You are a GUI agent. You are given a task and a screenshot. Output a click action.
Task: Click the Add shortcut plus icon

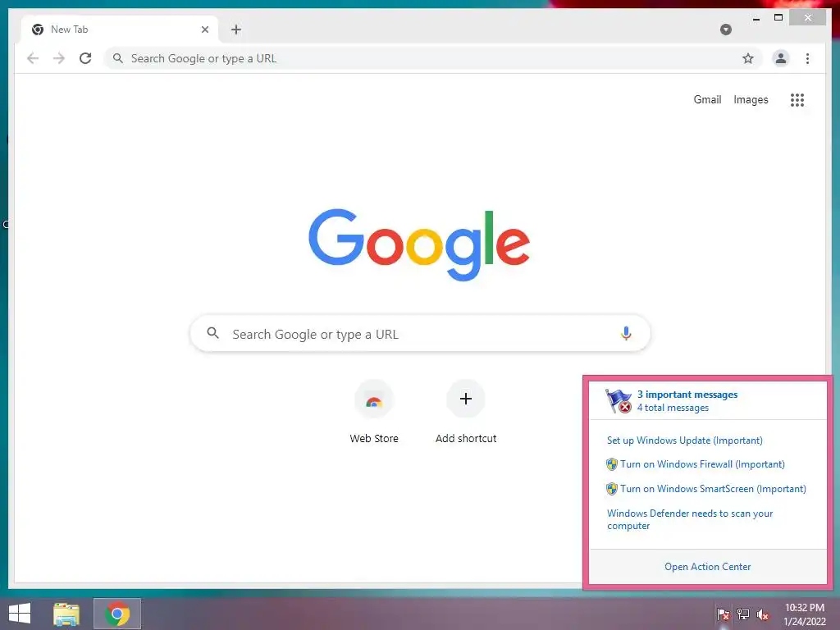pos(466,399)
